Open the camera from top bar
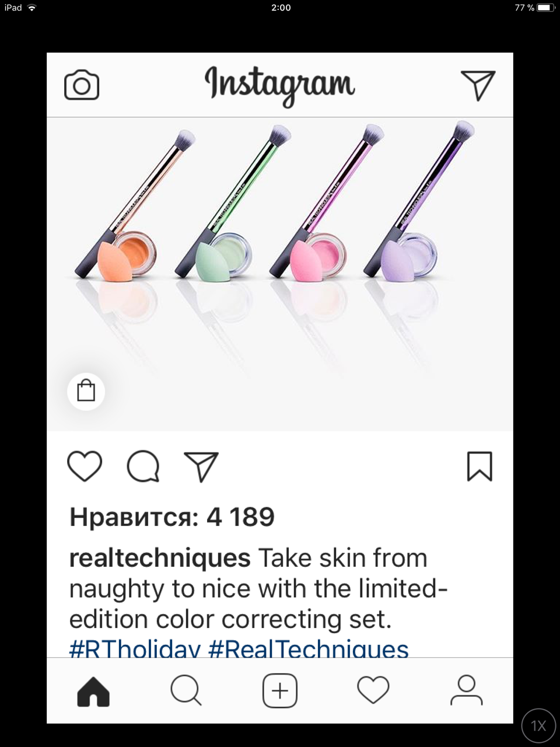560x747 pixels. click(x=82, y=86)
